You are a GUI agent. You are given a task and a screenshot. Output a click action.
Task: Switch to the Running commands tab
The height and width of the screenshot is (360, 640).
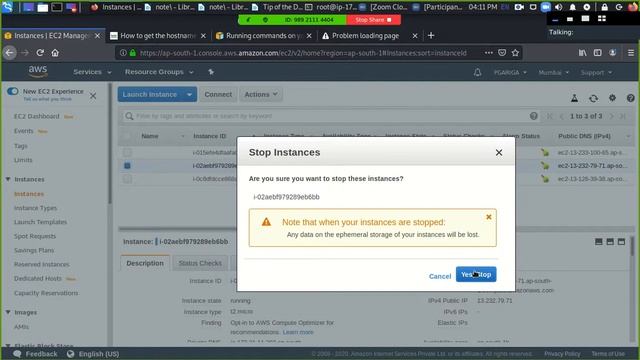click(264, 36)
